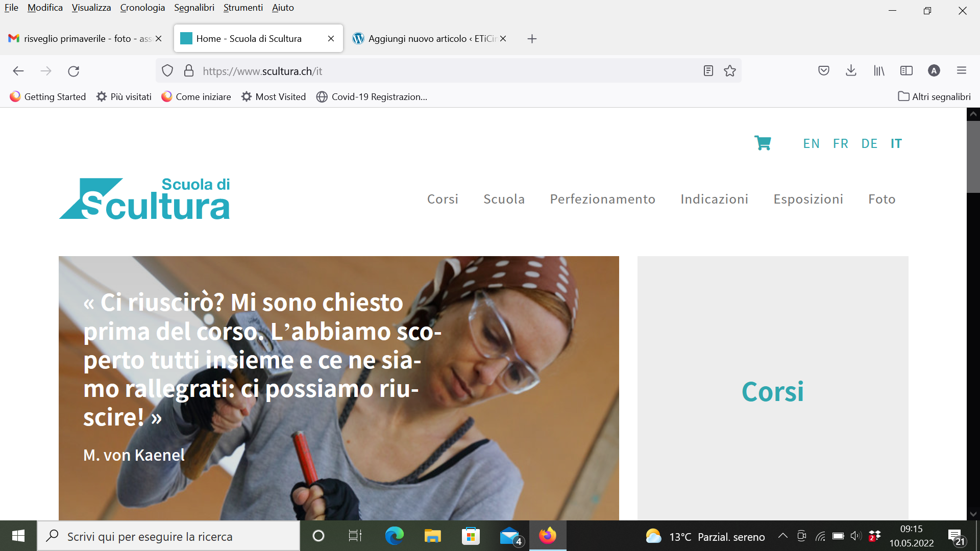Open the Esposizioni navigation item

point(808,199)
